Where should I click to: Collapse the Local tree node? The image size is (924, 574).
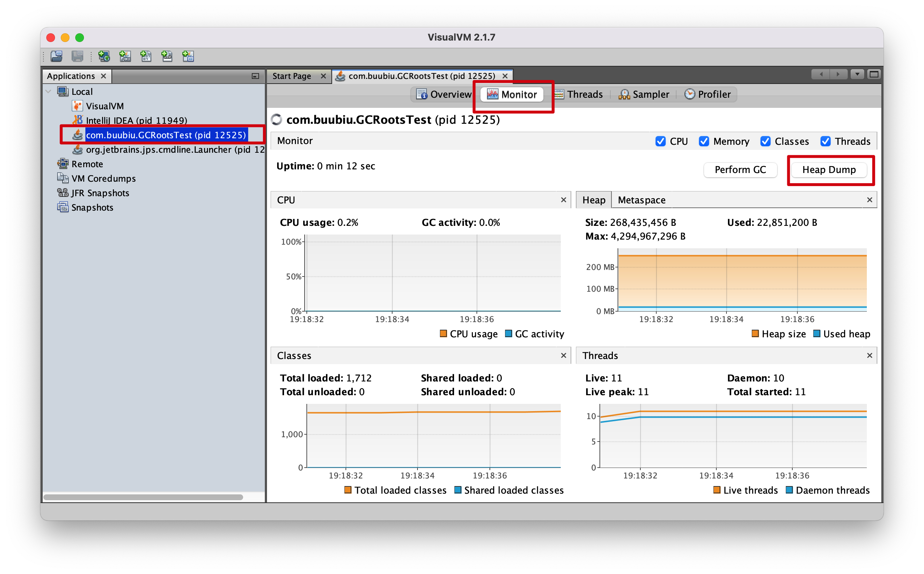[48, 92]
